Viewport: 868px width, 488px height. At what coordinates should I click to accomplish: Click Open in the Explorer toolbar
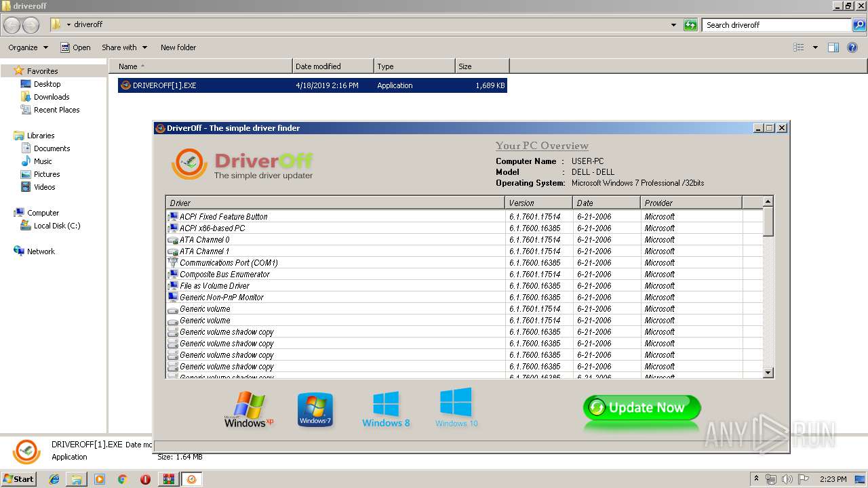point(75,47)
